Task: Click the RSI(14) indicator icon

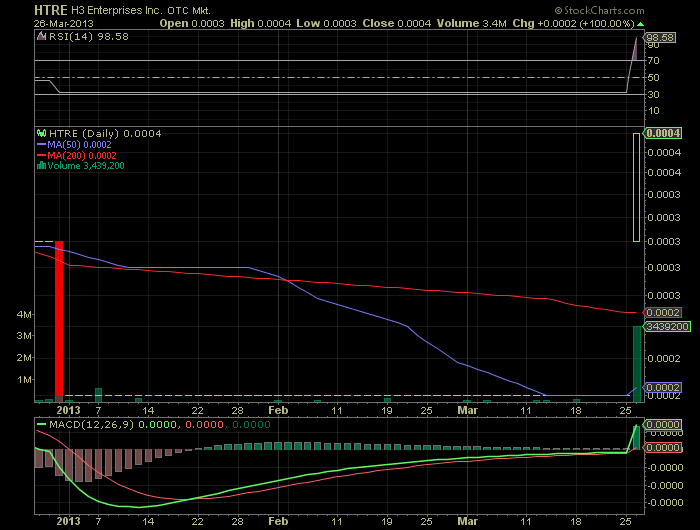Action: coord(42,37)
